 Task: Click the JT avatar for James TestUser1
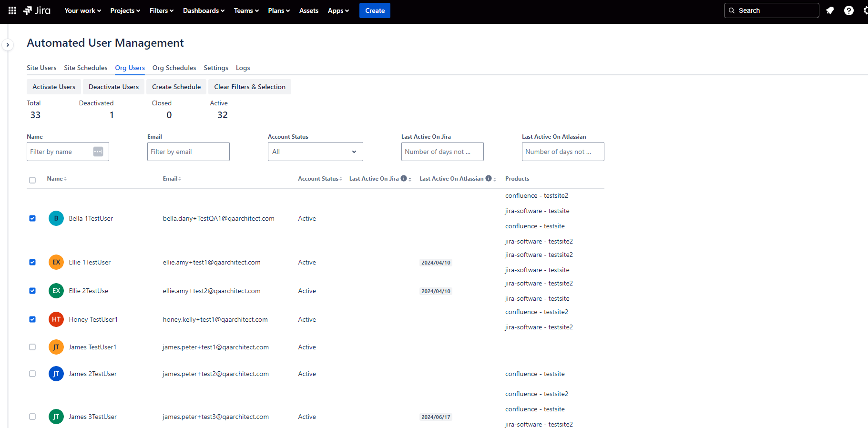click(x=56, y=347)
